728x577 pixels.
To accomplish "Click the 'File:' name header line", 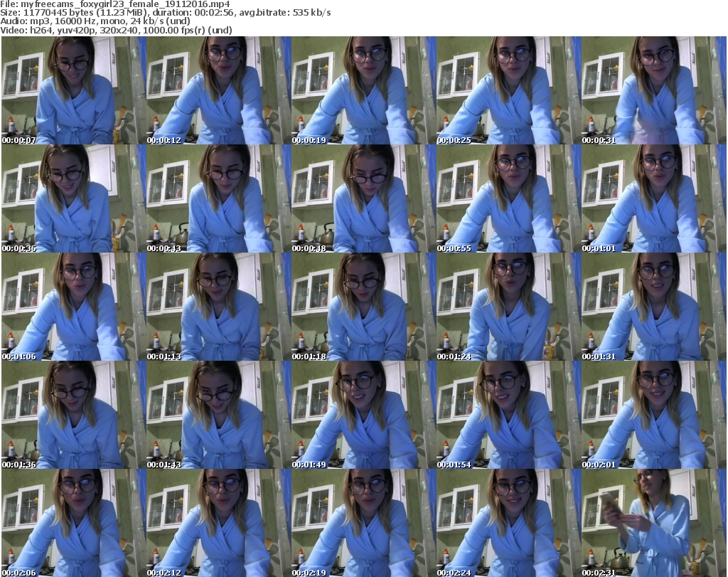I will (x=115, y=4).
